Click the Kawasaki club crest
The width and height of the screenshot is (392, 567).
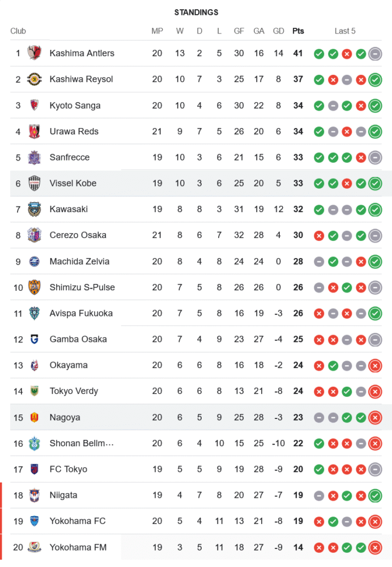[x=35, y=209]
